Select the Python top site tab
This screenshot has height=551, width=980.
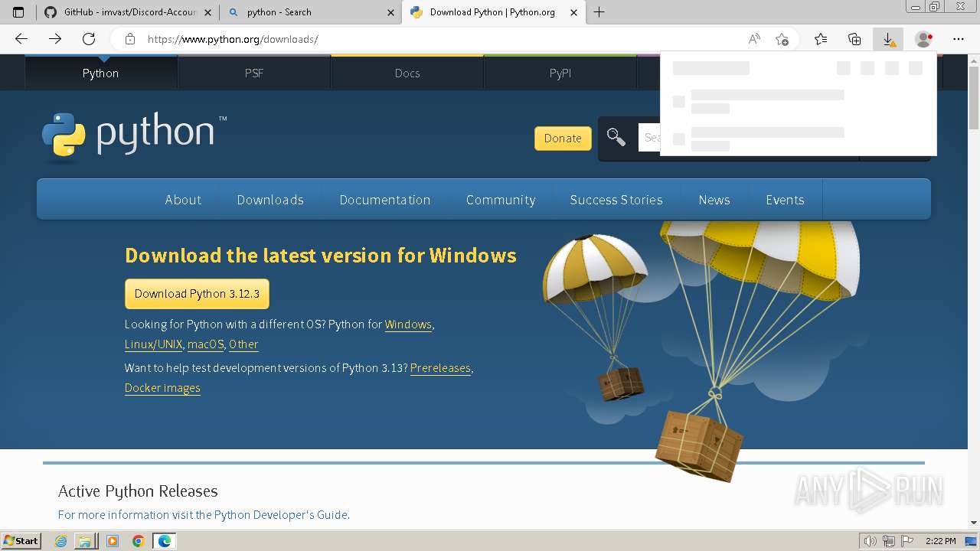pos(100,73)
